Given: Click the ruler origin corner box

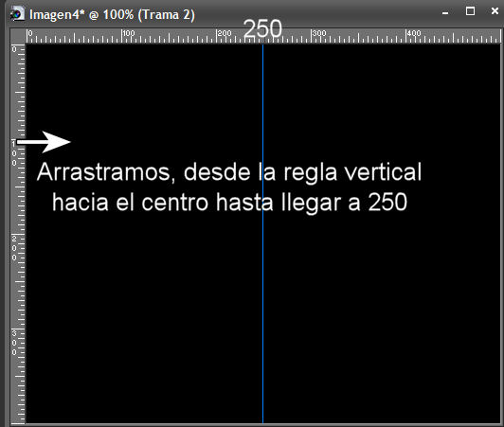Looking at the screenshot, I should (x=18, y=36).
